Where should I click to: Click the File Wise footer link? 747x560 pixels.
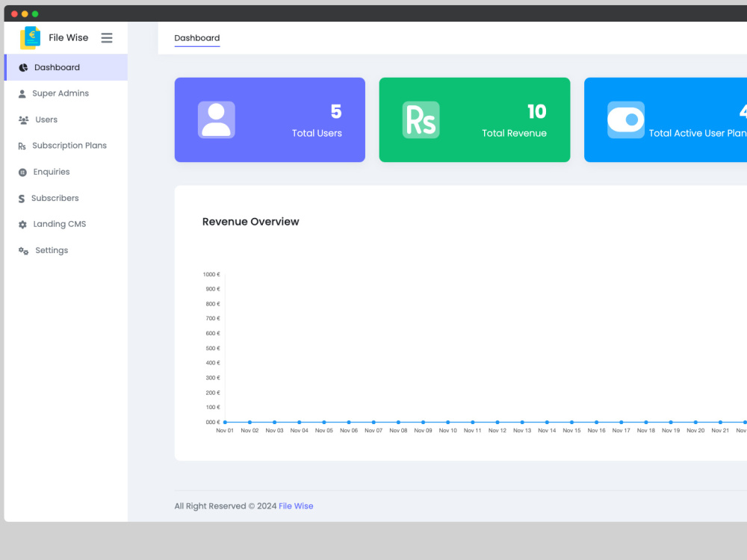296,505
